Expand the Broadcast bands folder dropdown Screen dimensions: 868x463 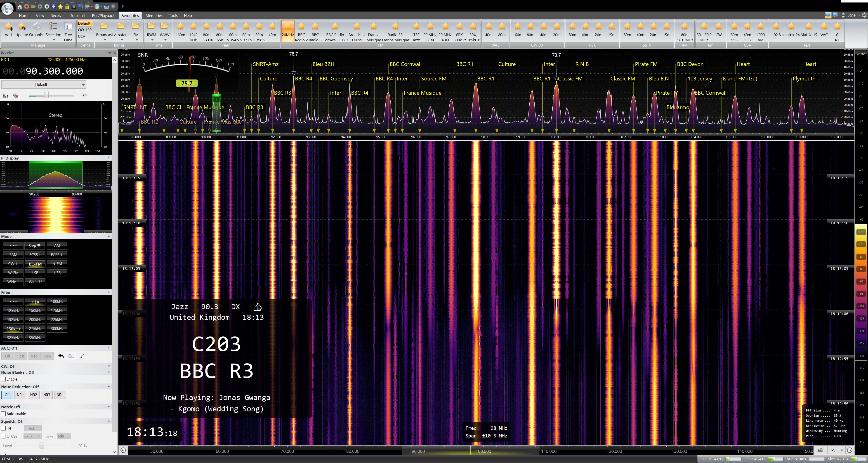click(105, 40)
